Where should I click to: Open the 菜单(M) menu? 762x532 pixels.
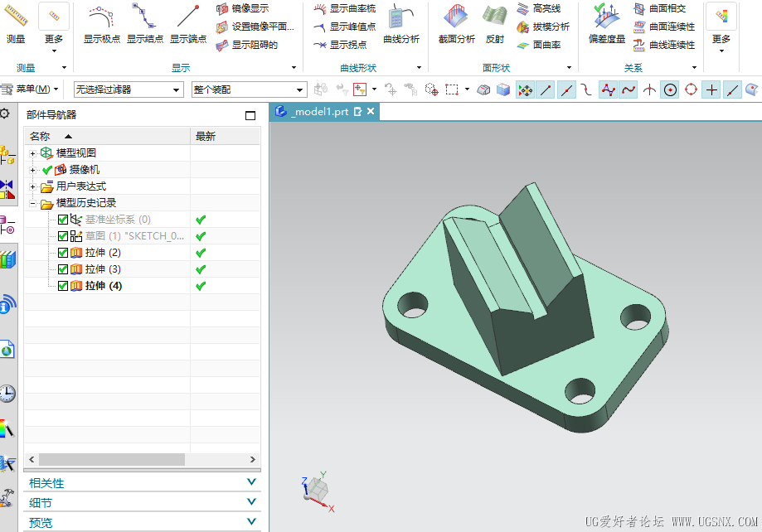coord(30,89)
